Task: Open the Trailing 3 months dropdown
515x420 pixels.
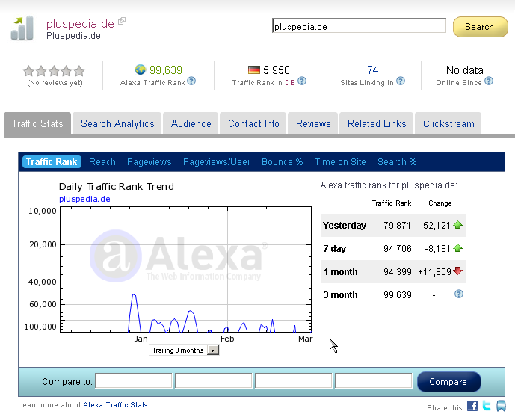Action: pos(184,350)
